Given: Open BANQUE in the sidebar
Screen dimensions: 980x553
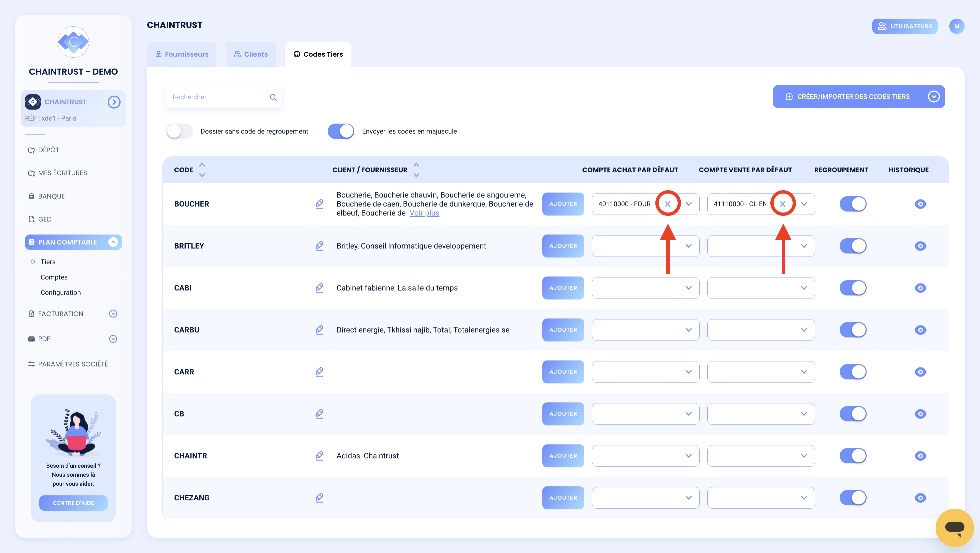Looking at the screenshot, I should pyautogui.click(x=47, y=196).
